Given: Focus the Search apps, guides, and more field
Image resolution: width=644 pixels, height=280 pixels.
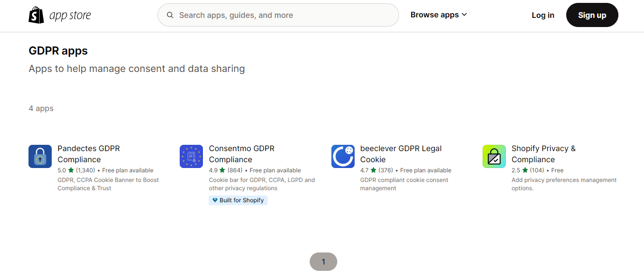Looking at the screenshot, I should click(x=278, y=15).
